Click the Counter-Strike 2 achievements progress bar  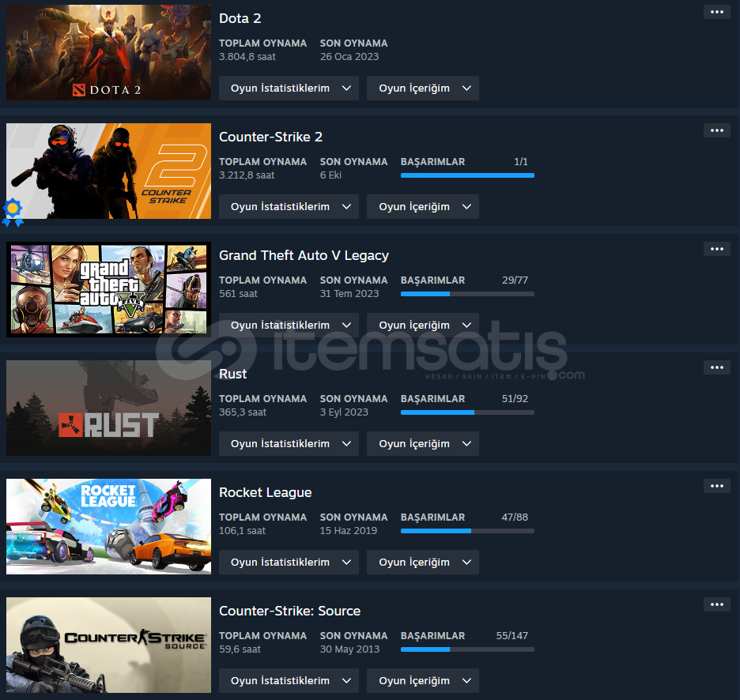click(467, 175)
